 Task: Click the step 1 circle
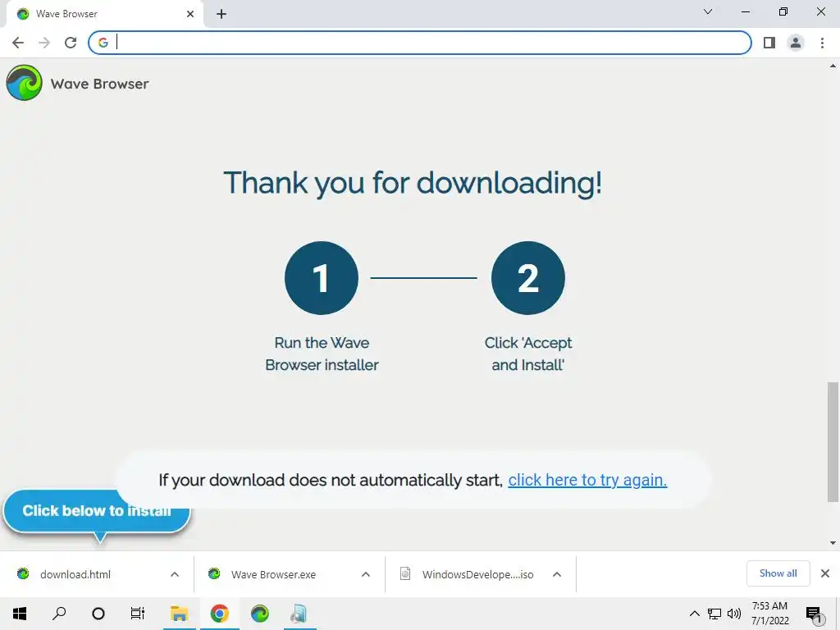[x=322, y=278]
